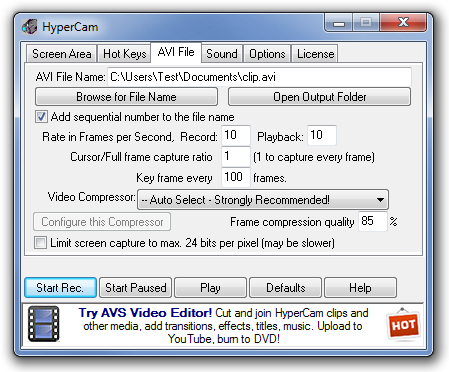Viewport: 449px width, 372px height.
Task: Open the Options tab
Action: [x=267, y=54]
